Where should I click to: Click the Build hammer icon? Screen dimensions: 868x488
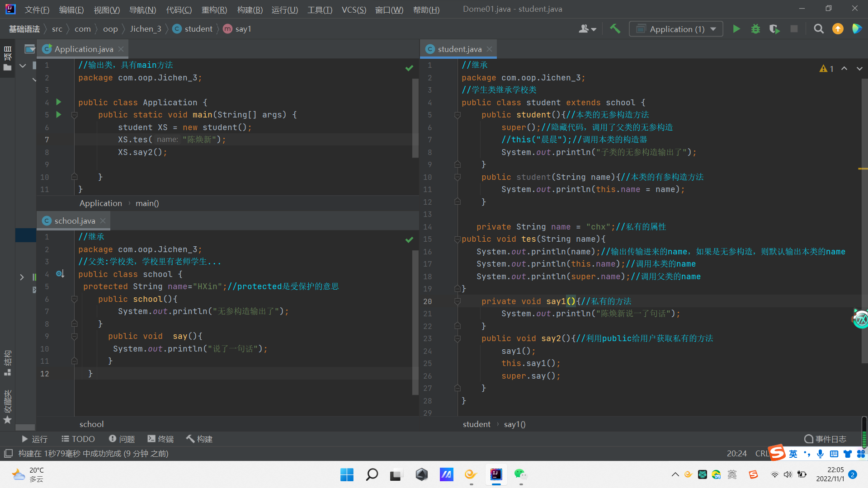pos(615,29)
